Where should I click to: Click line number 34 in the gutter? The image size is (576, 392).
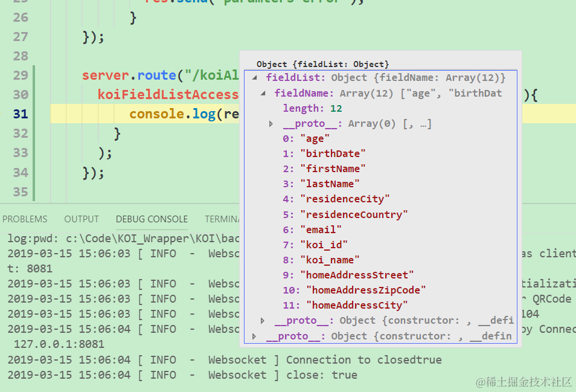tap(21, 172)
